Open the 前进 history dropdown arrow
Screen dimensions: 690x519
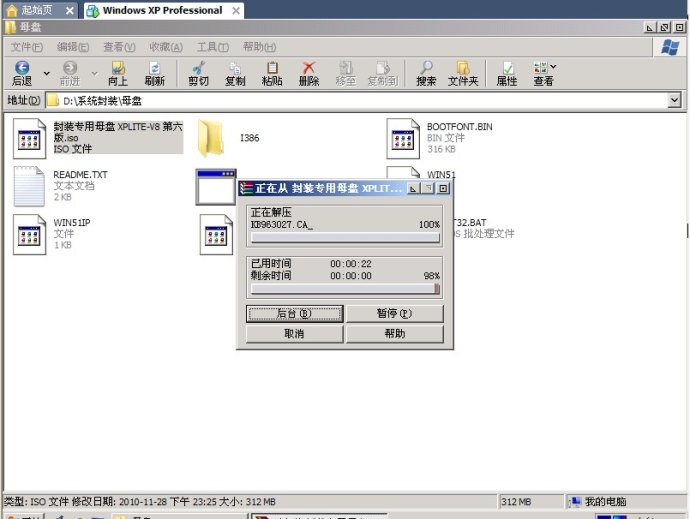tap(94, 74)
